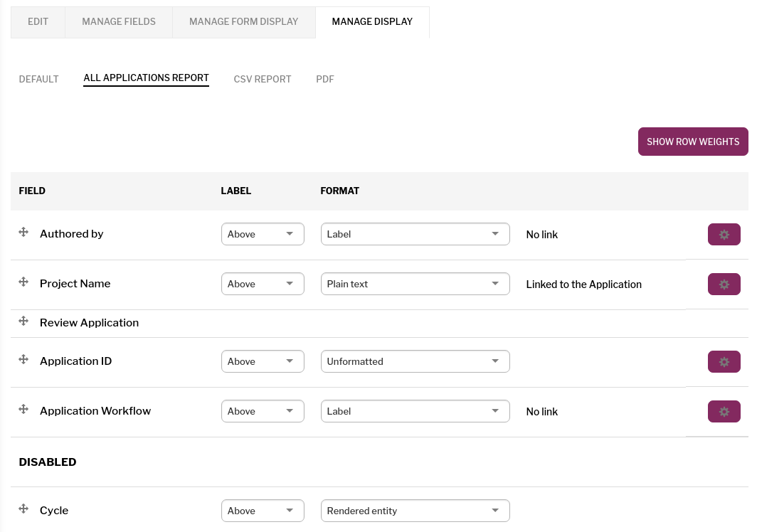Click the Cycle field name
757x532 pixels.
coord(54,510)
